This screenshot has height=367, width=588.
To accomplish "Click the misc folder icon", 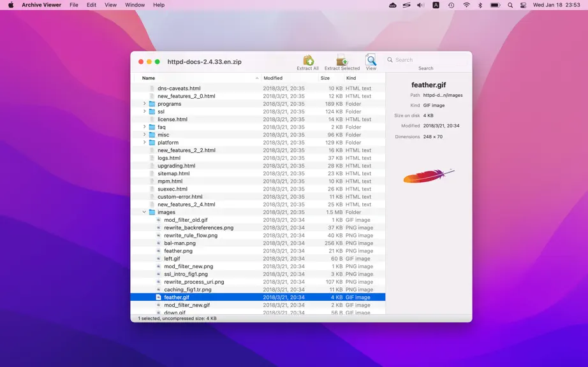I will tap(152, 135).
